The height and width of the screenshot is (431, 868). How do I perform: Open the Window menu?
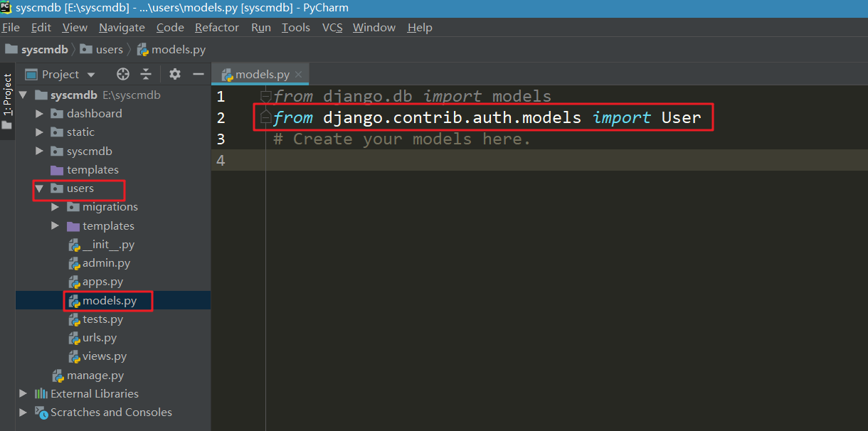click(374, 28)
